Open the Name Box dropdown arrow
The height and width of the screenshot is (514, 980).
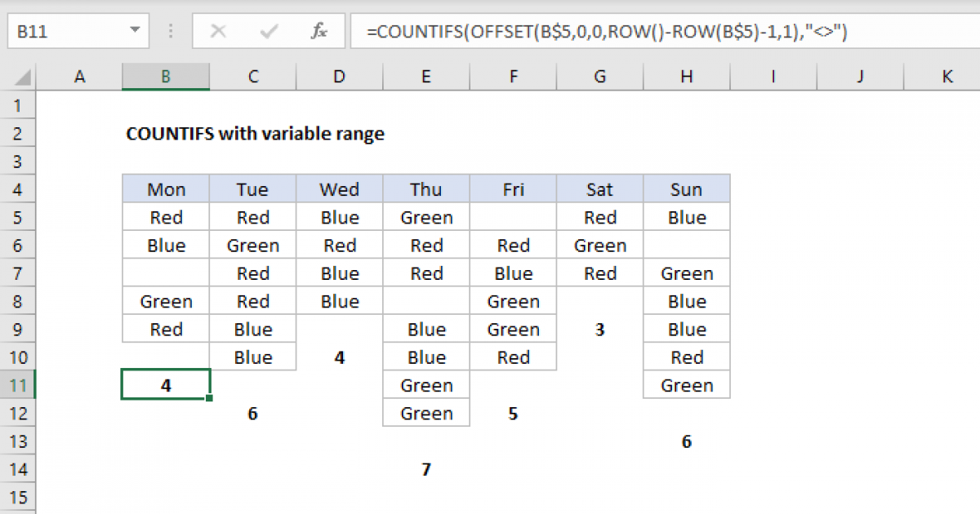[136, 31]
